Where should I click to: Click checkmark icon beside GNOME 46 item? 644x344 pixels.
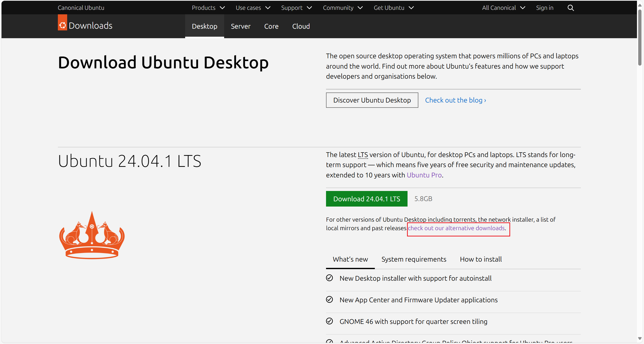tap(329, 321)
